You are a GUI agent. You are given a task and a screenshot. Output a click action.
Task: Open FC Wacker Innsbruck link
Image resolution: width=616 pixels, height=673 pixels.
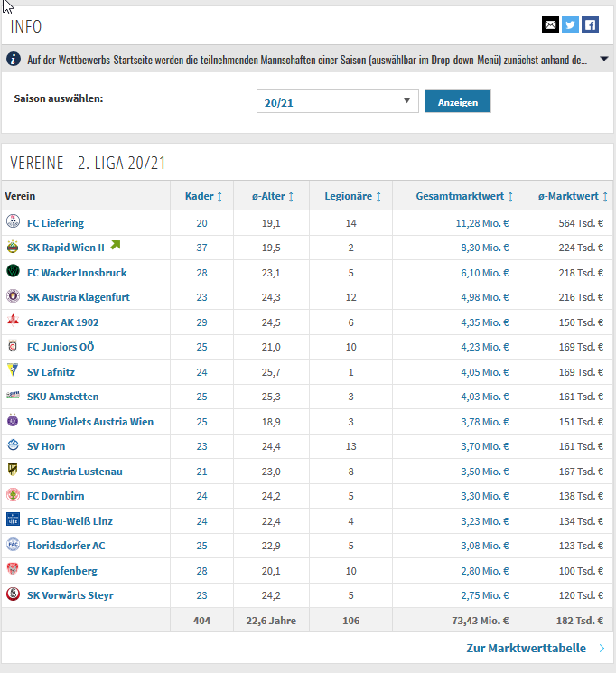tap(77, 273)
